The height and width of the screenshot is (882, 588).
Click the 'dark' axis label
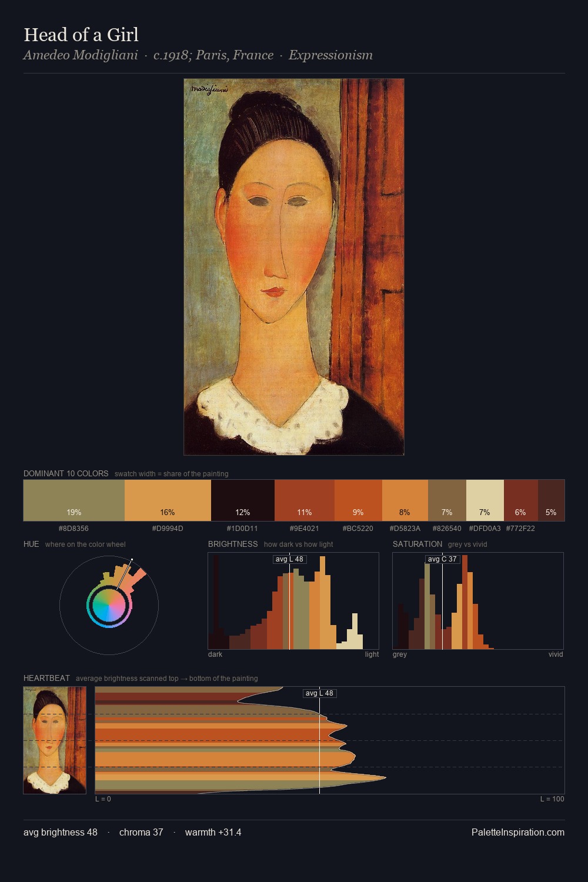[215, 654]
